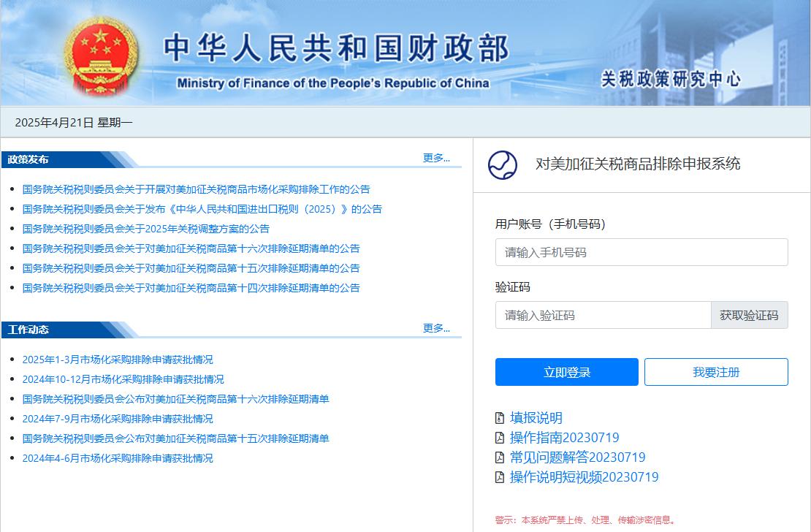This screenshot has width=811, height=532.
Task: Click Ministry of Finance English subtitle
Action: point(333,83)
